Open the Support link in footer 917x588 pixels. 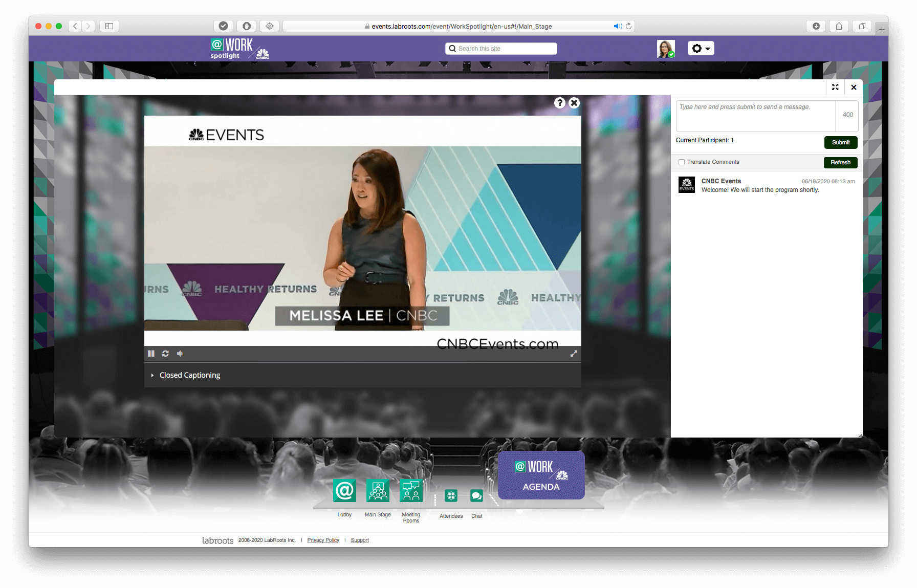(360, 540)
